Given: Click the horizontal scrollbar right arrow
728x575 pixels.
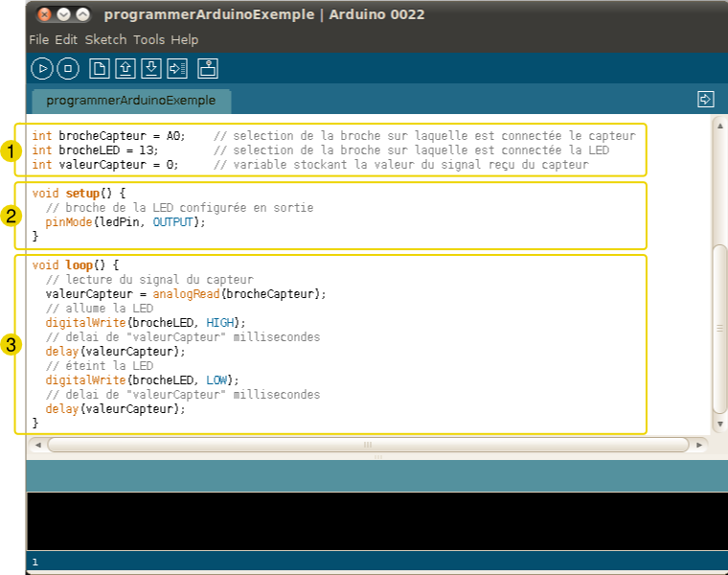Looking at the screenshot, I should click(699, 445).
